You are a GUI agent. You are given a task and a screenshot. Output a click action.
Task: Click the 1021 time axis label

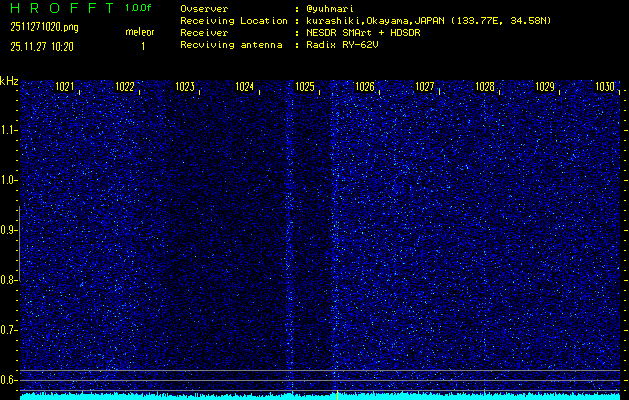(64, 87)
